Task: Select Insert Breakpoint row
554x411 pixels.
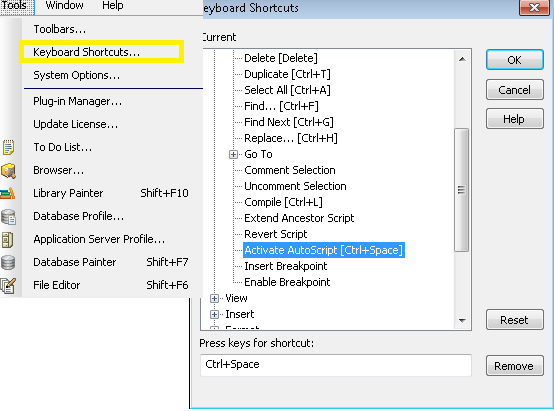Action: pos(285,266)
